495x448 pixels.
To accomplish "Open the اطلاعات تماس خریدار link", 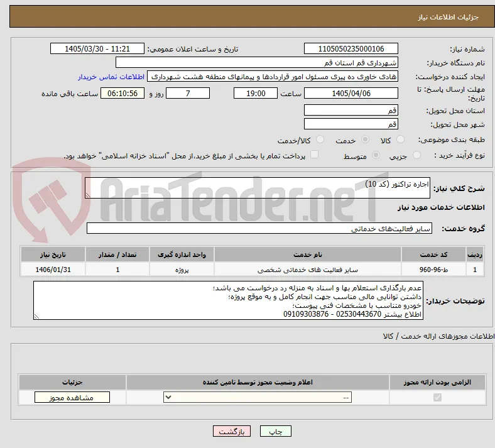I will tap(111, 77).
